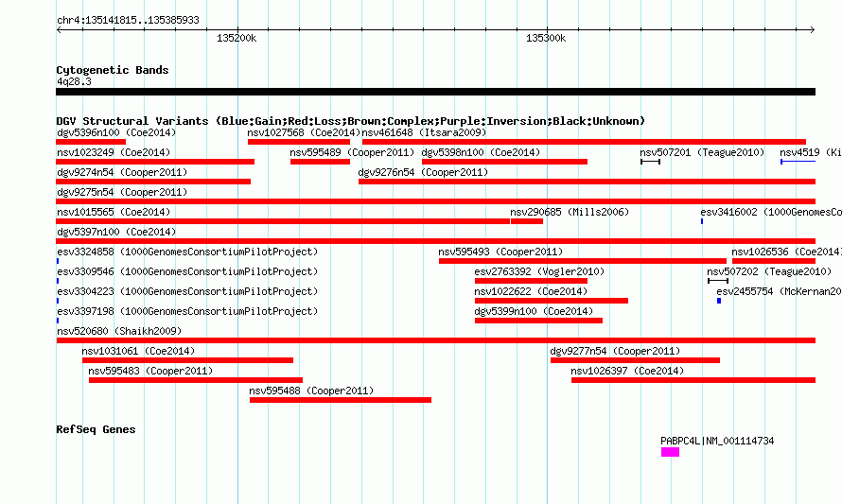Select dgv5397n100 (Coe2014) variant label
Viewport: 842px width, 504px height.
pos(116,232)
